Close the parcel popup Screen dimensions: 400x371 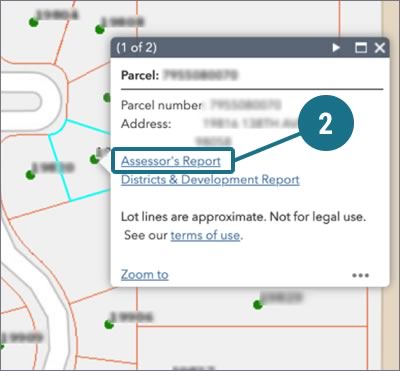pyautogui.click(x=380, y=48)
